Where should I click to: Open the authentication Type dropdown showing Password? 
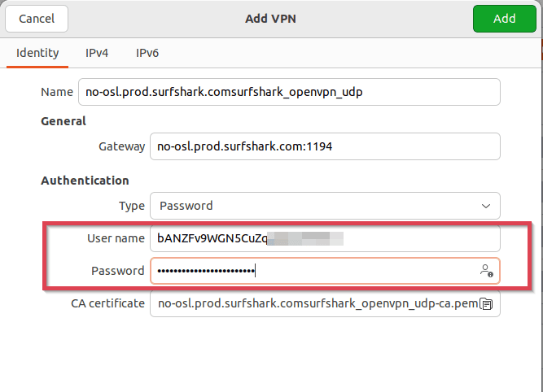(324, 206)
